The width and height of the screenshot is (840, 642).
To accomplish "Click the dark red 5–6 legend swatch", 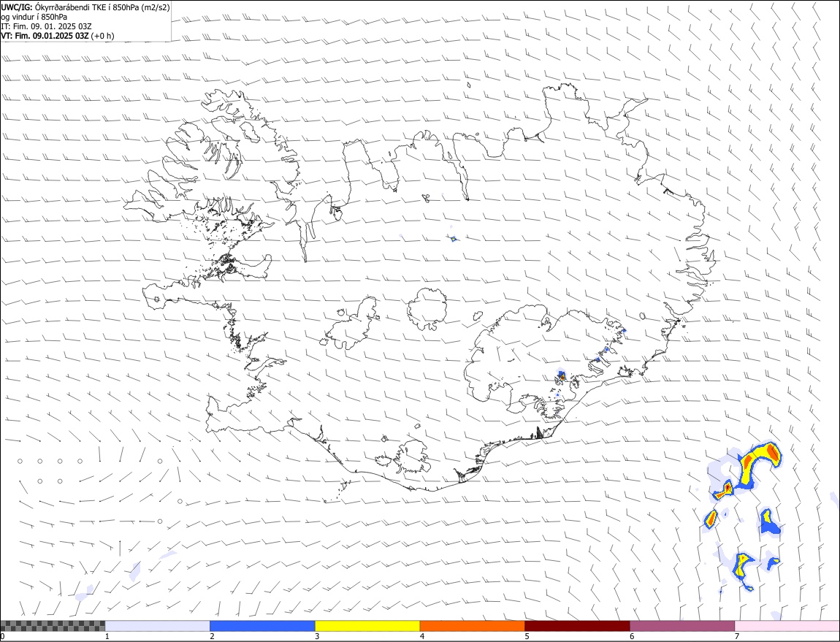I will tap(578, 626).
